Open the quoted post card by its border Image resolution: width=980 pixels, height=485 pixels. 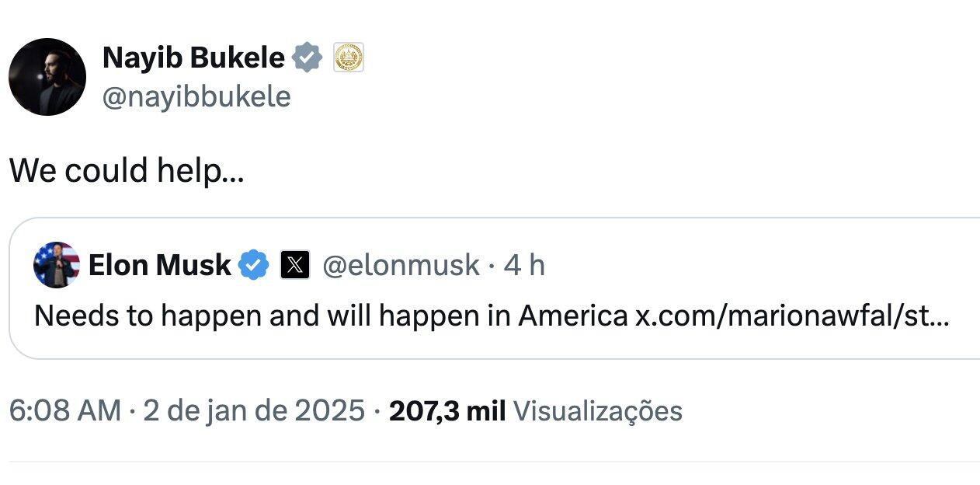coord(494,288)
